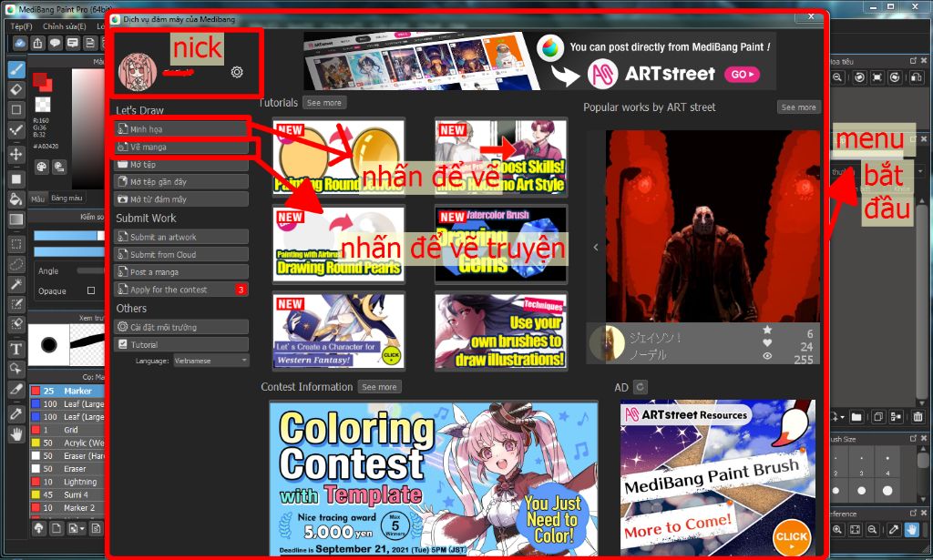
Task: Open the Tệp(F) menu
Action: point(22,26)
